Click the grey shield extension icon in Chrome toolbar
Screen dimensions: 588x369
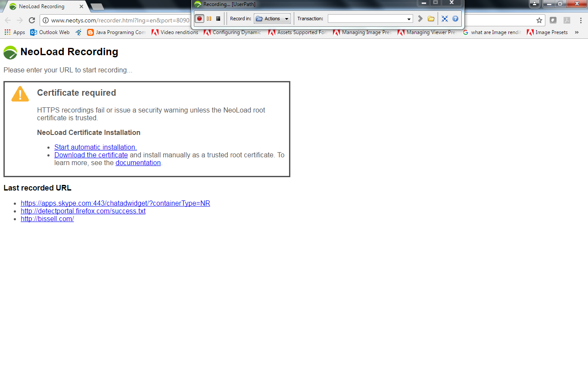[553, 20]
